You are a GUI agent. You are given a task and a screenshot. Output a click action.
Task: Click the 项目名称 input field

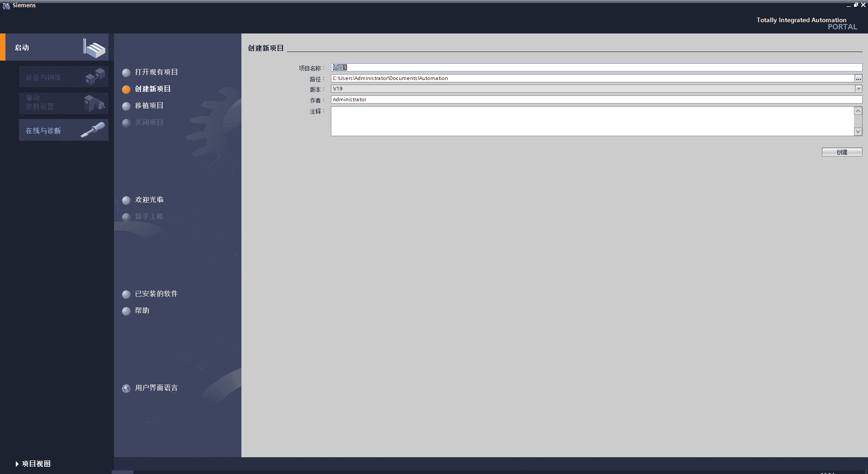[596, 67]
